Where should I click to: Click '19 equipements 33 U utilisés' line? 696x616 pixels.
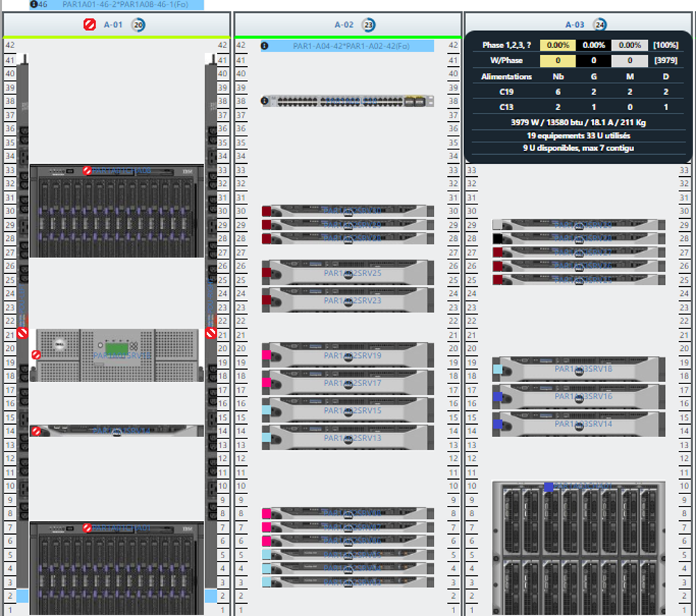578,136
